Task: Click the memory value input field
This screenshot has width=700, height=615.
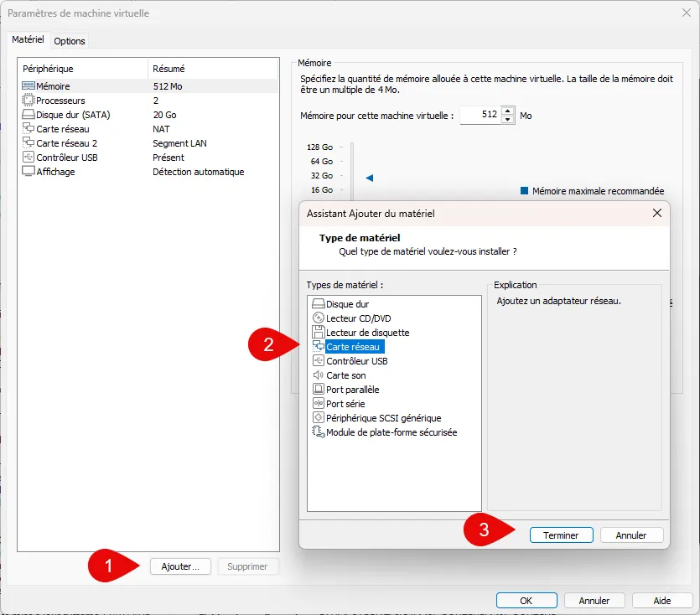Action: [x=480, y=116]
